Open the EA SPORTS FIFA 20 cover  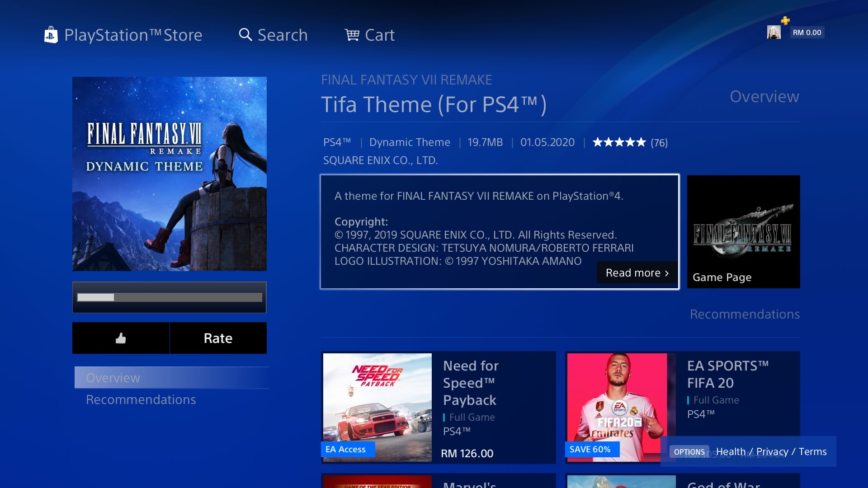point(617,408)
